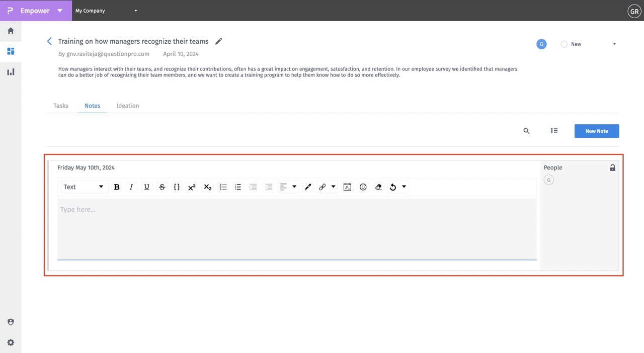Select the superscript formatting icon
Screen dimensions: 644x353
[x=192, y=187]
